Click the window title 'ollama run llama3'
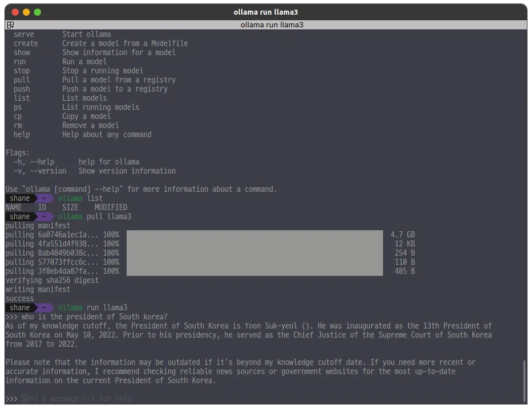 265,12
